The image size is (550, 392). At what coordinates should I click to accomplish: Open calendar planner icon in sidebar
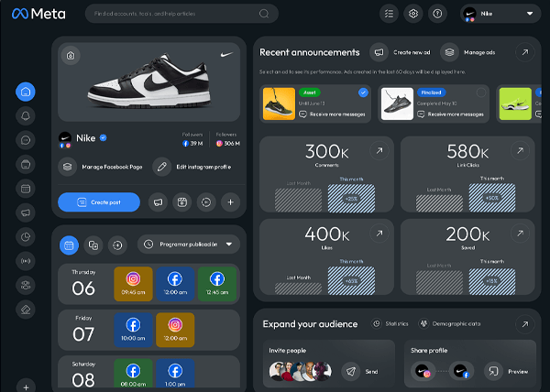coord(26,189)
